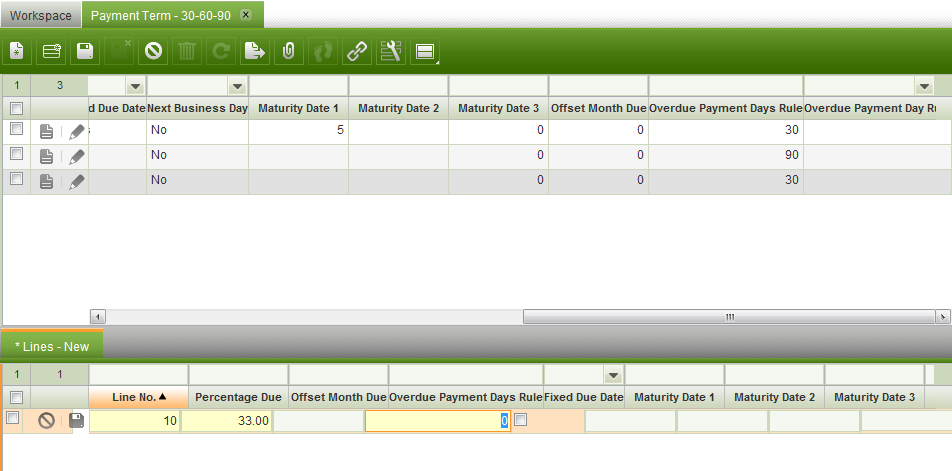
Task: Tick the checkbox of the 90 row
Action: click(x=16, y=154)
